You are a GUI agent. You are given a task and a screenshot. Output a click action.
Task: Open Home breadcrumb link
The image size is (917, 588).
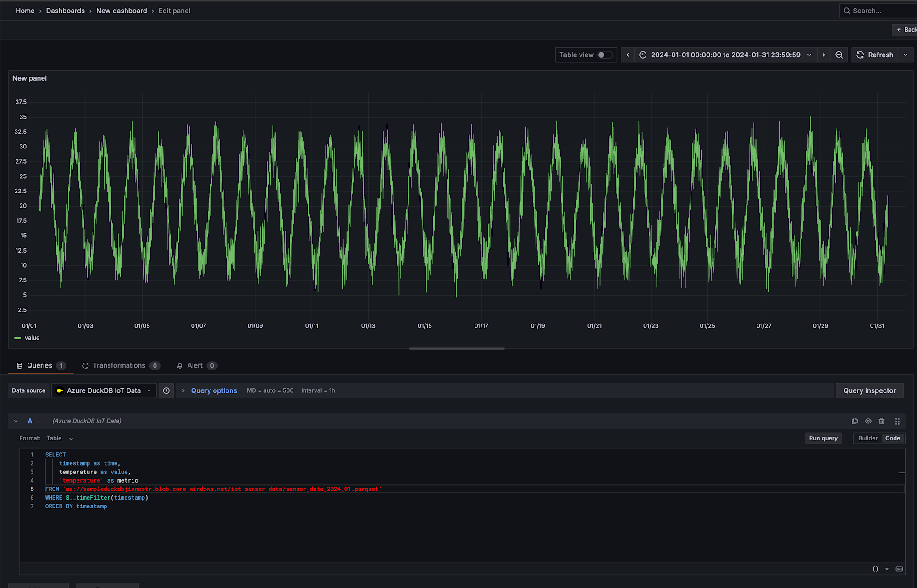(x=25, y=11)
